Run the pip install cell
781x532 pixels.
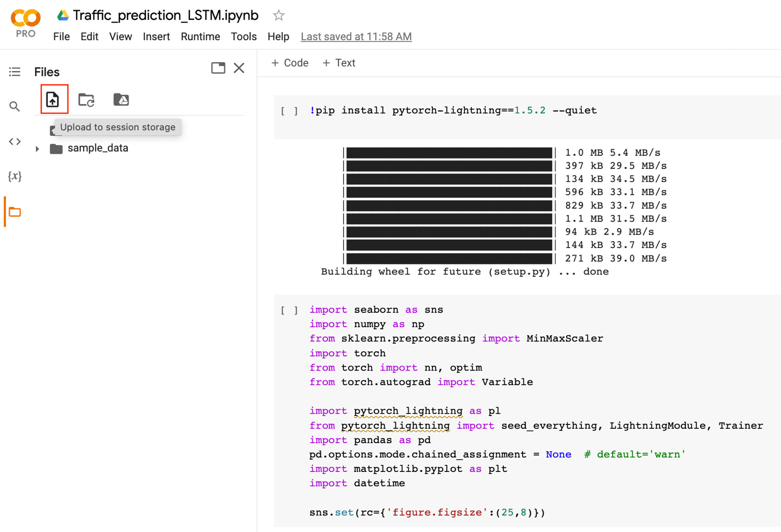(289, 111)
